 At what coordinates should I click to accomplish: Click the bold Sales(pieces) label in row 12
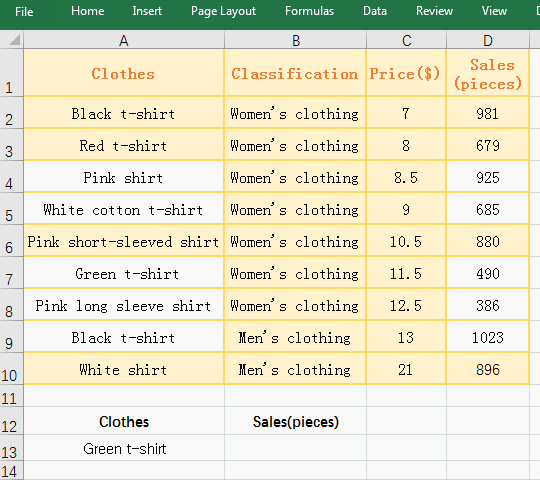295,421
